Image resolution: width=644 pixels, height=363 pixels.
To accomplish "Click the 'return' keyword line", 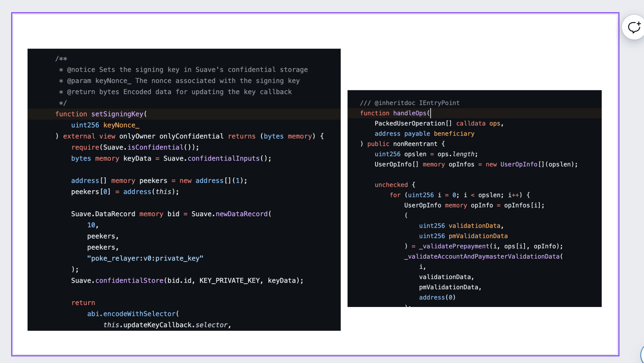I will click(x=83, y=303).
